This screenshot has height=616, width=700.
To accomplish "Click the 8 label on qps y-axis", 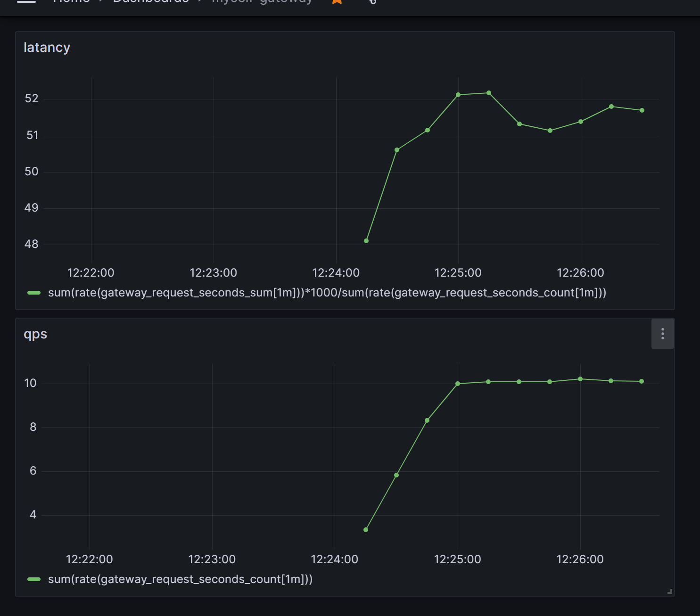I will (33, 427).
